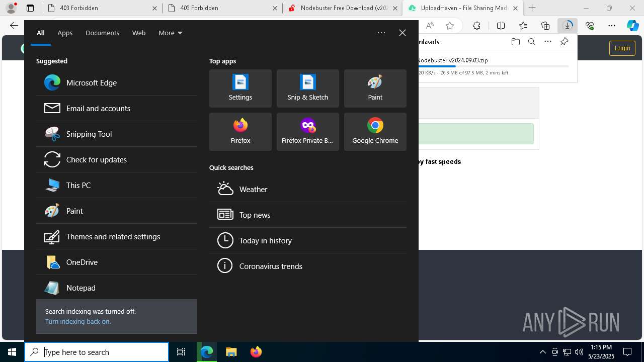Toggle Edge split screen view

tap(501, 26)
